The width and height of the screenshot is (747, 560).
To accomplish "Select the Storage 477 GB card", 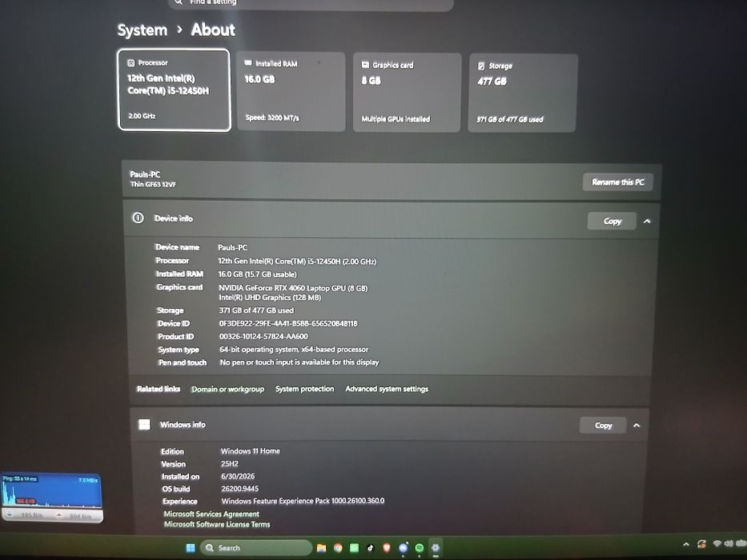I will coord(523,93).
